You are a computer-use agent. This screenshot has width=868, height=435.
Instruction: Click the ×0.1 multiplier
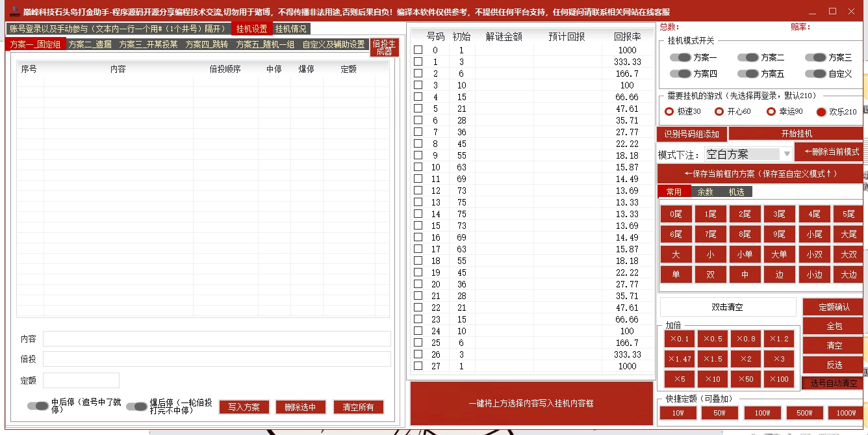[x=680, y=338]
